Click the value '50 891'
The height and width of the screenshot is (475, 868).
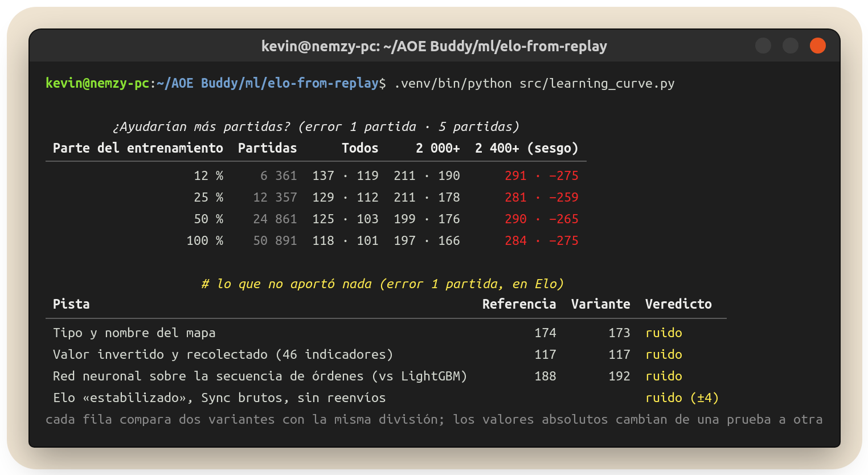click(275, 240)
